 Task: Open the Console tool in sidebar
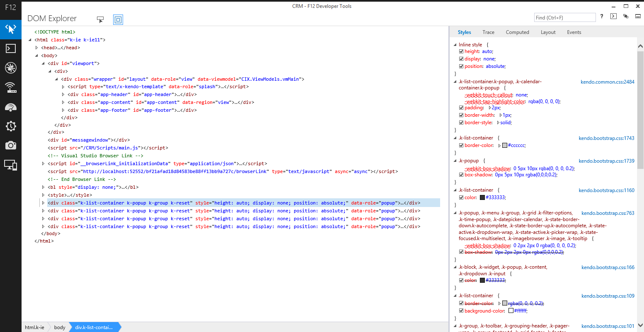pos(11,48)
